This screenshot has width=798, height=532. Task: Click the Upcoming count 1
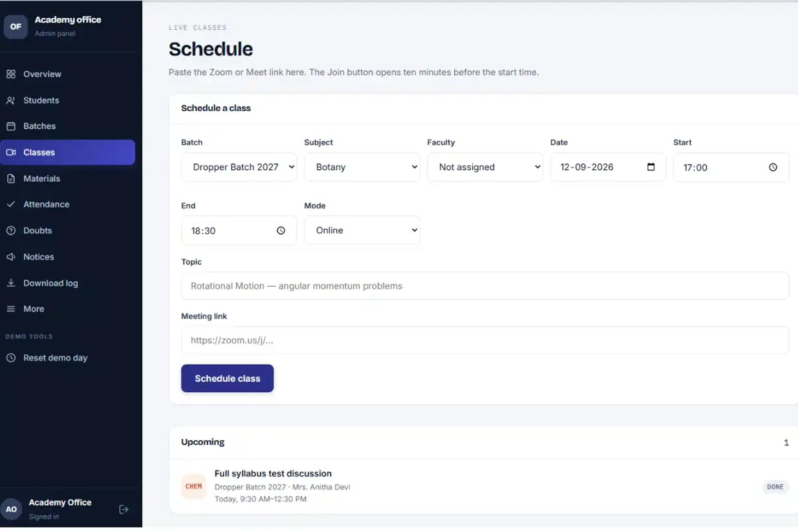coord(786,442)
